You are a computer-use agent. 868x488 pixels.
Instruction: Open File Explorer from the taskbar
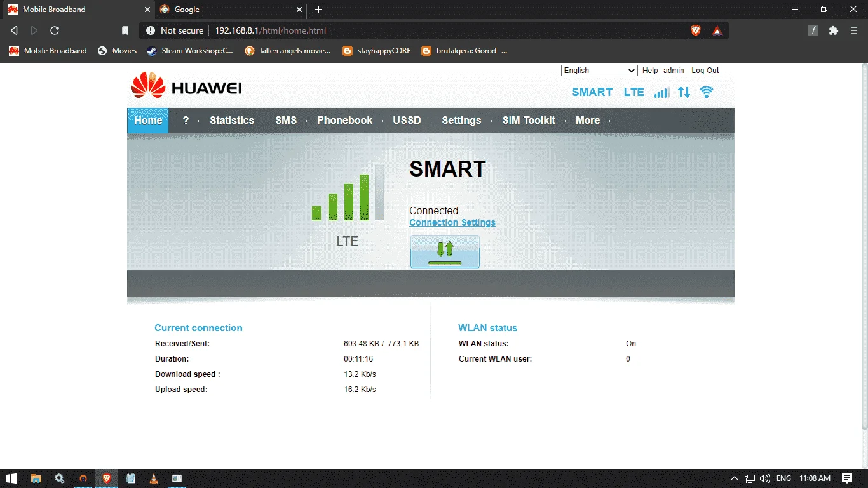pyautogui.click(x=36, y=478)
